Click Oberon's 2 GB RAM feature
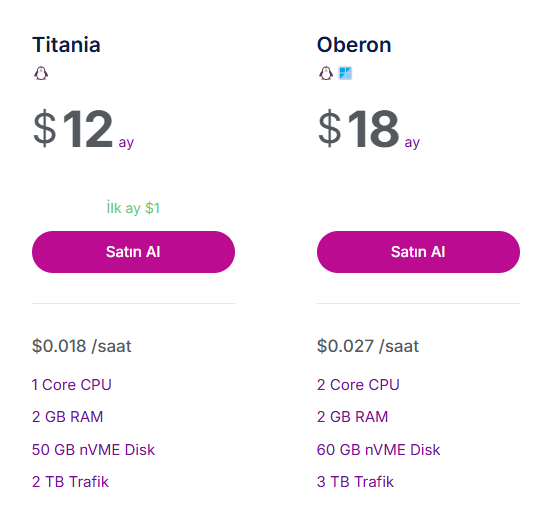Image resolution: width=552 pixels, height=526 pixels. pyautogui.click(x=352, y=417)
